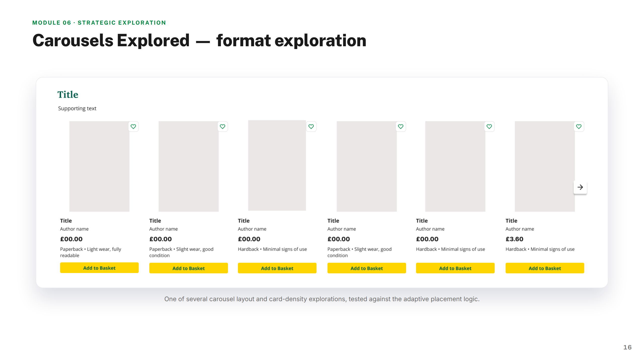Add the 'Light wear, fully readable' paperback to basket

coord(99,268)
